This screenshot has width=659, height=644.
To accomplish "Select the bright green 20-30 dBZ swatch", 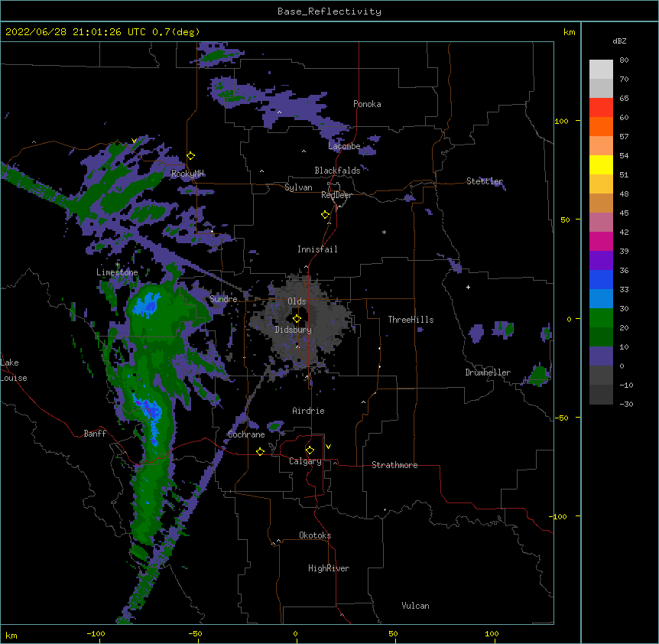I will coord(601,318).
